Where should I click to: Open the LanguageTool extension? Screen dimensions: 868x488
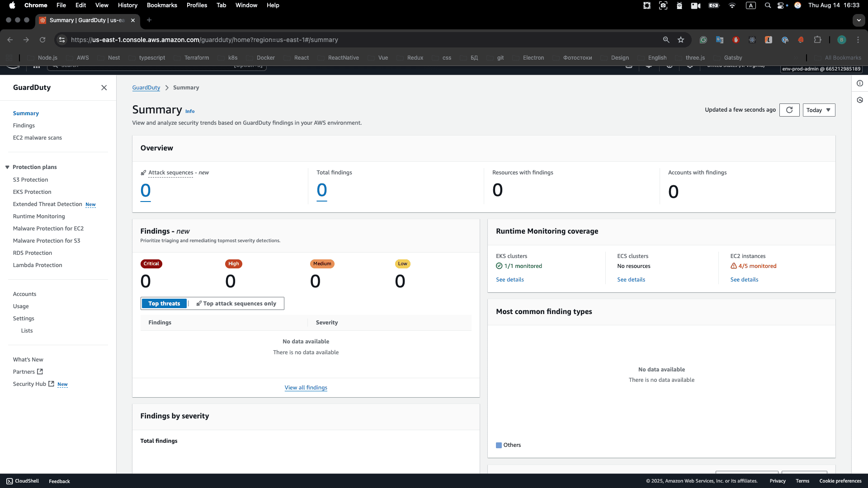coord(769,40)
